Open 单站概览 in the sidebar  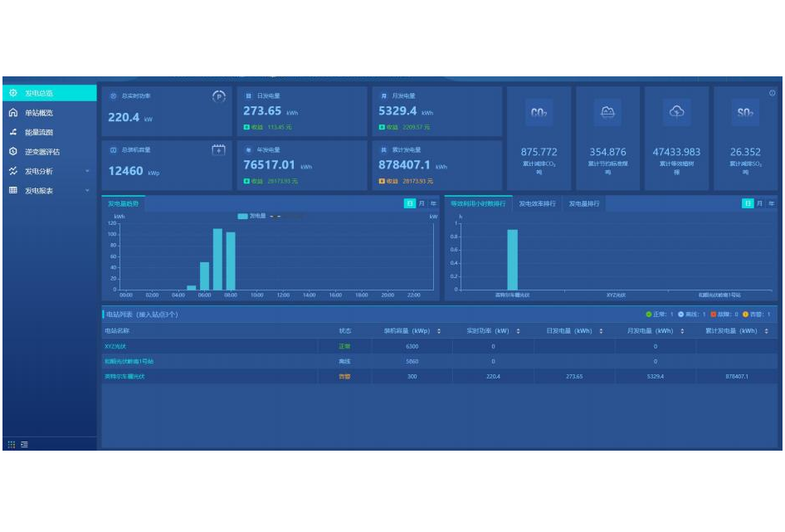pyautogui.click(x=38, y=113)
